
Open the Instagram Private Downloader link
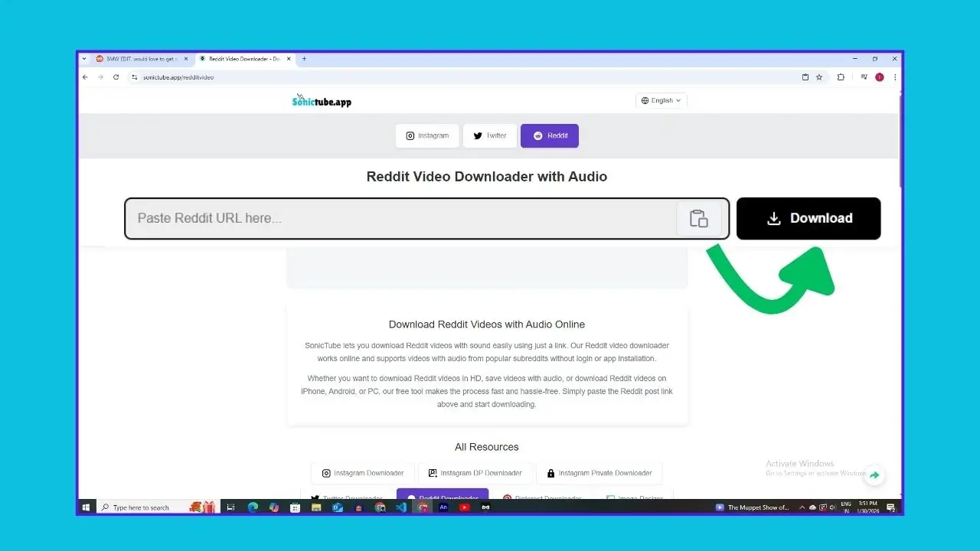pyautogui.click(x=599, y=473)
